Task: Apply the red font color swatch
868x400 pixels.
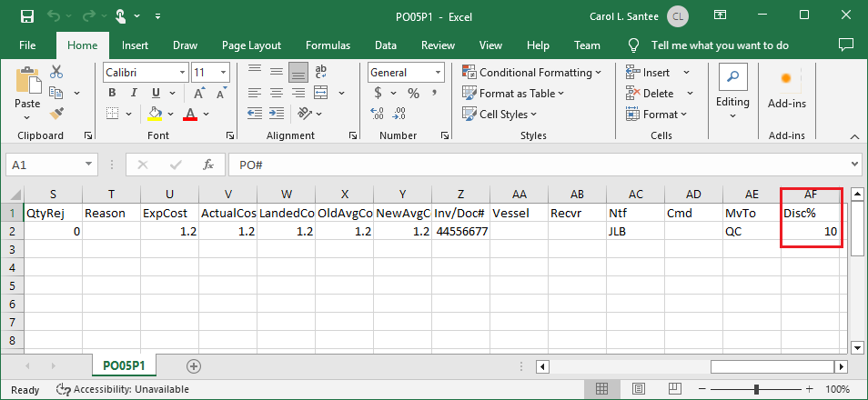Action: [x=190, y=115]
